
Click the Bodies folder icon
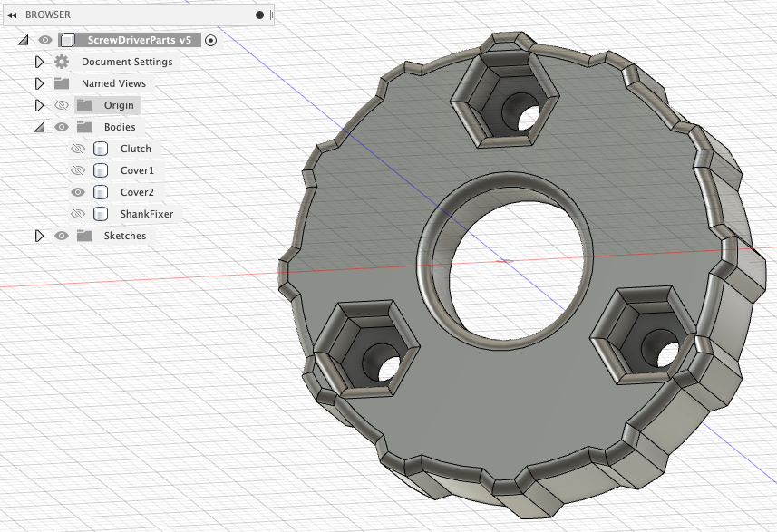pyautogui.click(x=84, y=127)
